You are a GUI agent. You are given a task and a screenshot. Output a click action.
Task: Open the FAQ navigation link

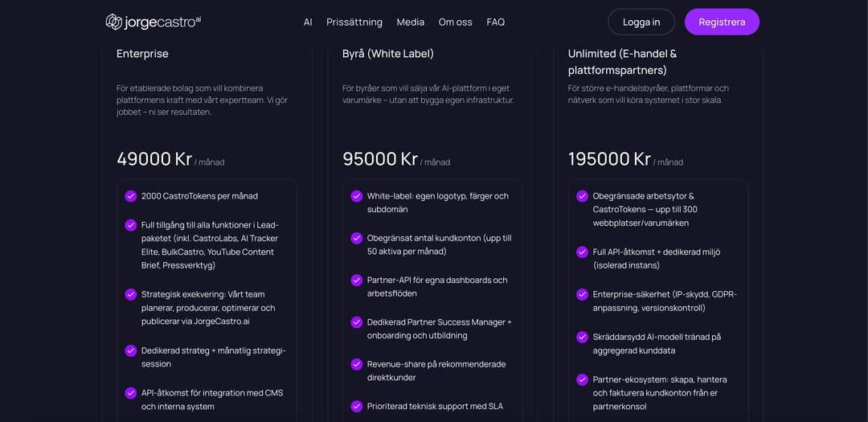(495, 23)
